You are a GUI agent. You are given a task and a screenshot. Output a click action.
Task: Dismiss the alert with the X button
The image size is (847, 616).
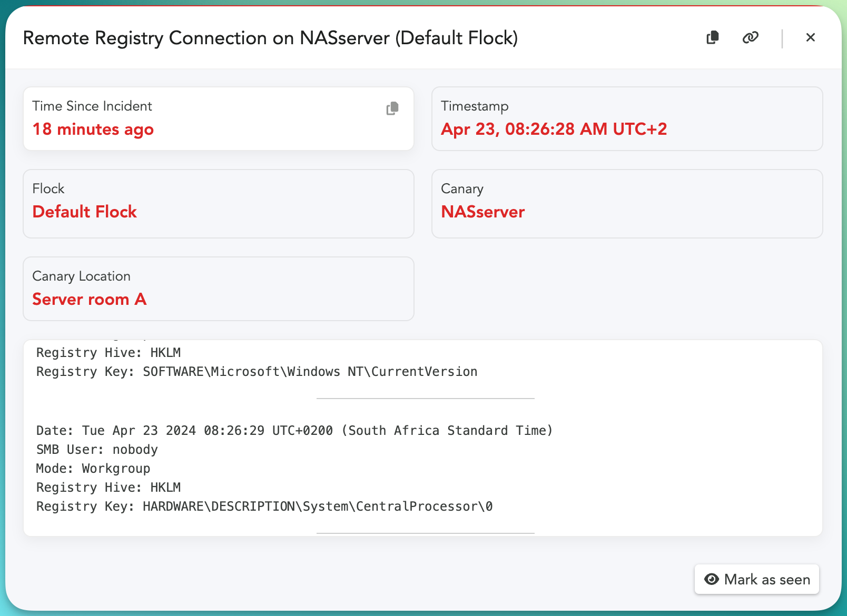(811, 37)
